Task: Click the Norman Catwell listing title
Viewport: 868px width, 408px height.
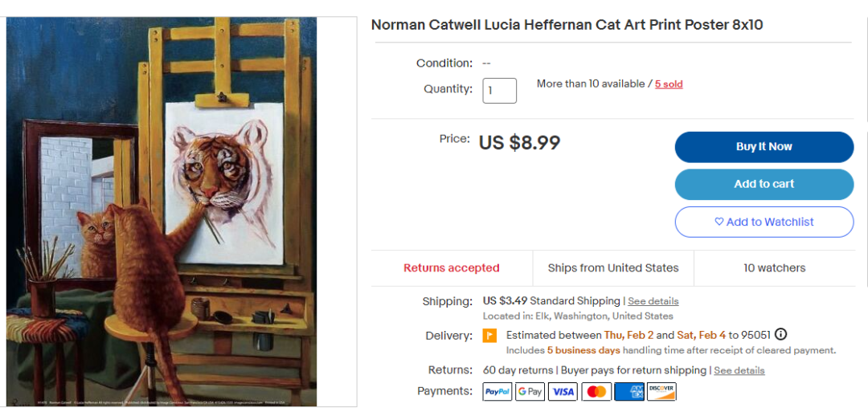Action: coord(567,25)
